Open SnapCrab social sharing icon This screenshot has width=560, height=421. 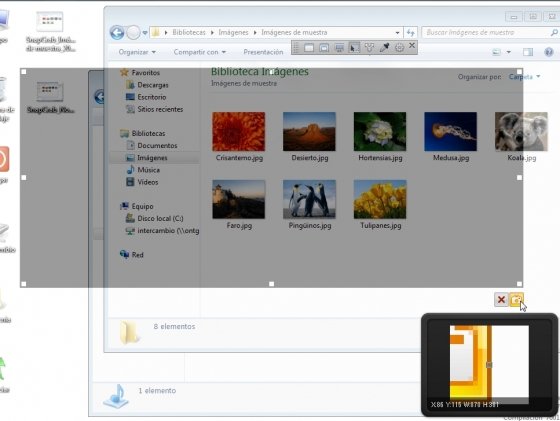coord(369,47)
